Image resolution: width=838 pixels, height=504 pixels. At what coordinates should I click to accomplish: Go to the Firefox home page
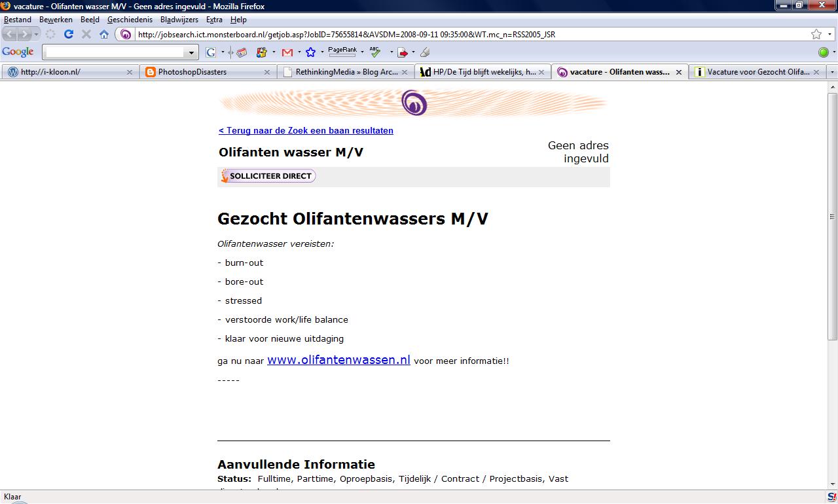[104, 34]
